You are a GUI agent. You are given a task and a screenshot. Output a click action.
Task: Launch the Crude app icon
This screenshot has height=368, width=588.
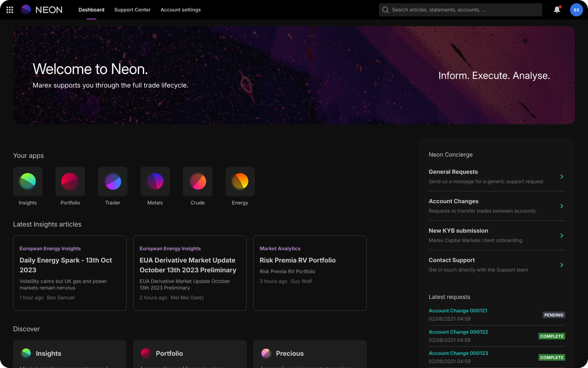pos(198,182)
